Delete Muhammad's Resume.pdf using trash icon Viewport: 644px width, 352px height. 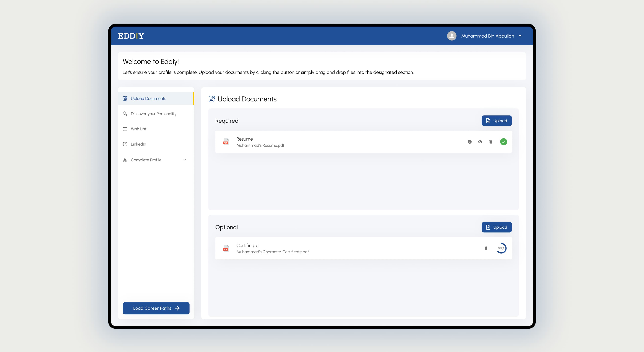pos(491,142)
